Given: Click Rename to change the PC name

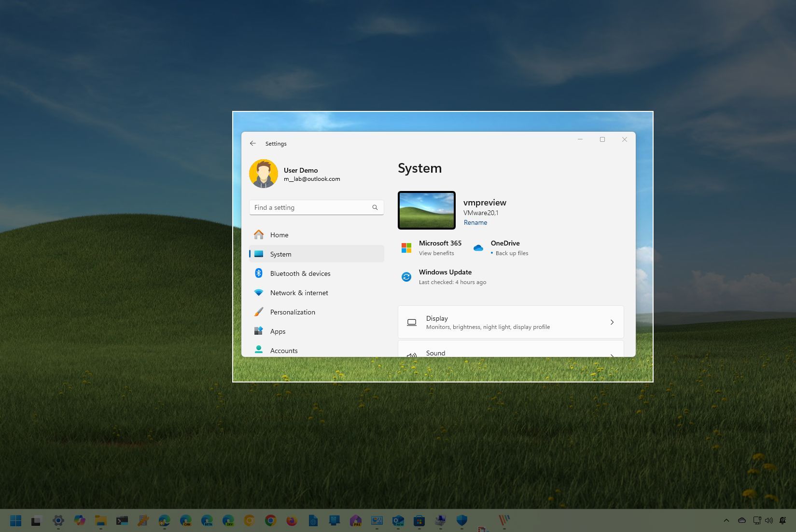Looking at the screenshot, I should coord(475,222).
